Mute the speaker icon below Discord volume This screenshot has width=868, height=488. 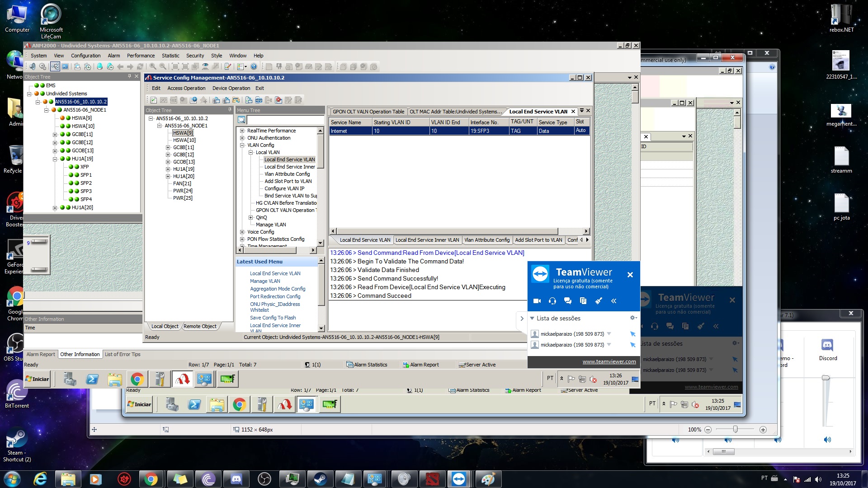827,440
